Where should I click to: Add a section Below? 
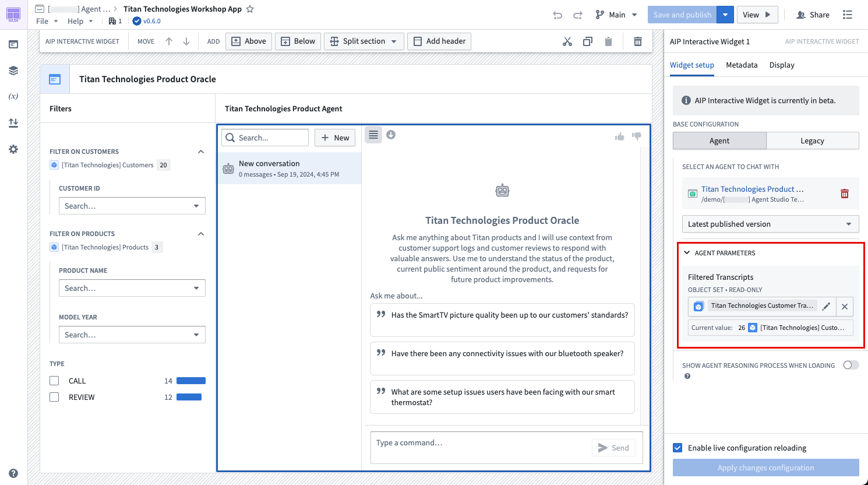pos(298,41)
